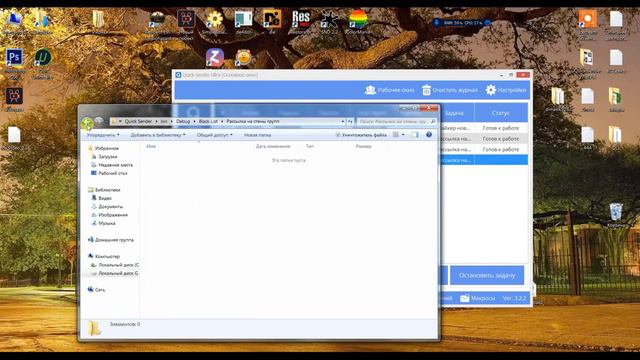Viewport: 640px width, 360px height.
Task: Open the orange icon at top-right desktop
Action: (x=587, y=19)
